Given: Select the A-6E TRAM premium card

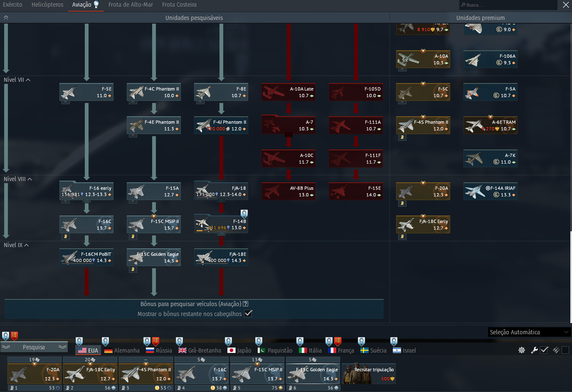Looking at the screenshot, I should tap(491, 125).
